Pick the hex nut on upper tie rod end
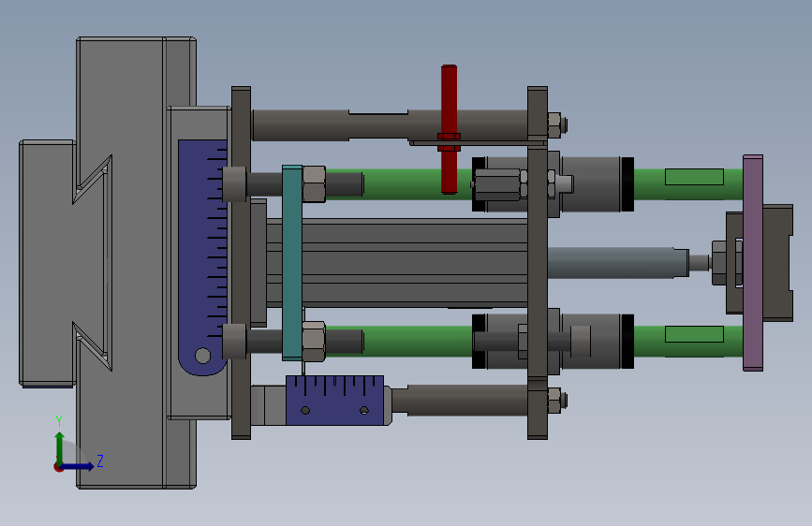This screenshot has width=812, height=526. point(555,124)
